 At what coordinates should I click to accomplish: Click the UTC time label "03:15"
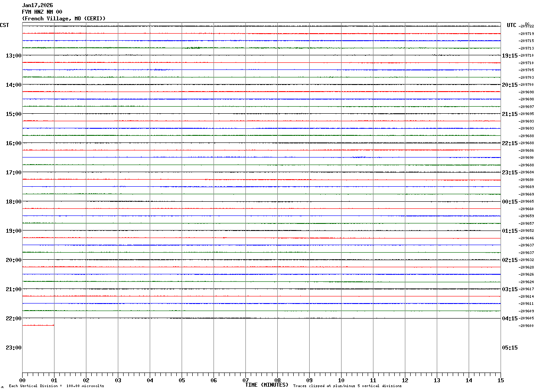(510, 289)
